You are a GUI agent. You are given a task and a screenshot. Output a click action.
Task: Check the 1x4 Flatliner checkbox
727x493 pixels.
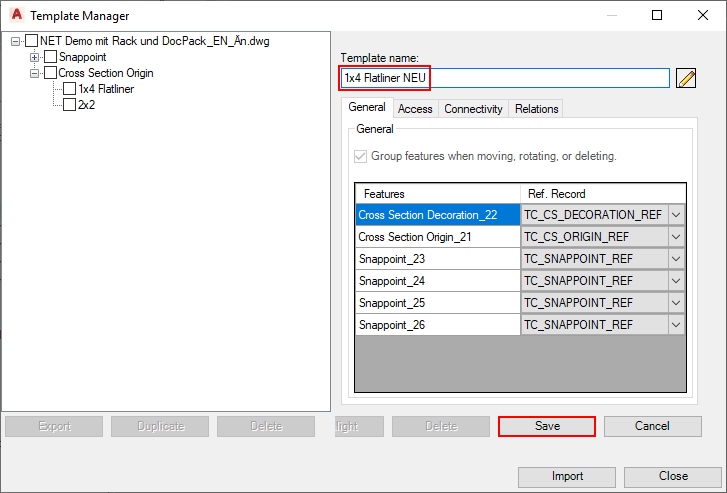click(x=69, y=89)
